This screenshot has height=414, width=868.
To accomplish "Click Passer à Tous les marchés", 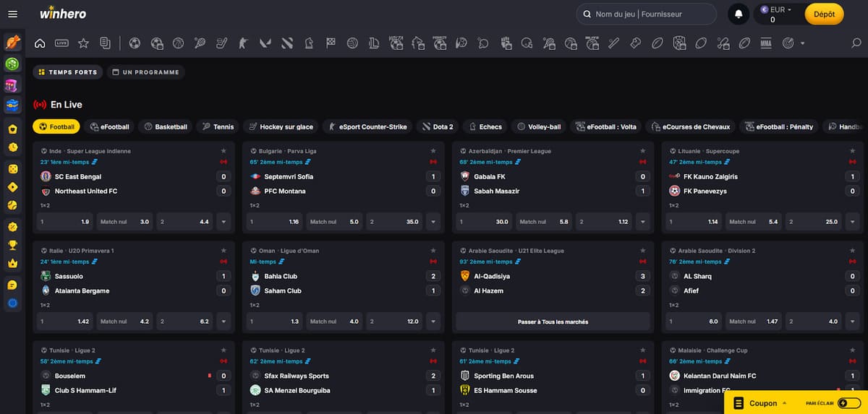I will [553, 322].
